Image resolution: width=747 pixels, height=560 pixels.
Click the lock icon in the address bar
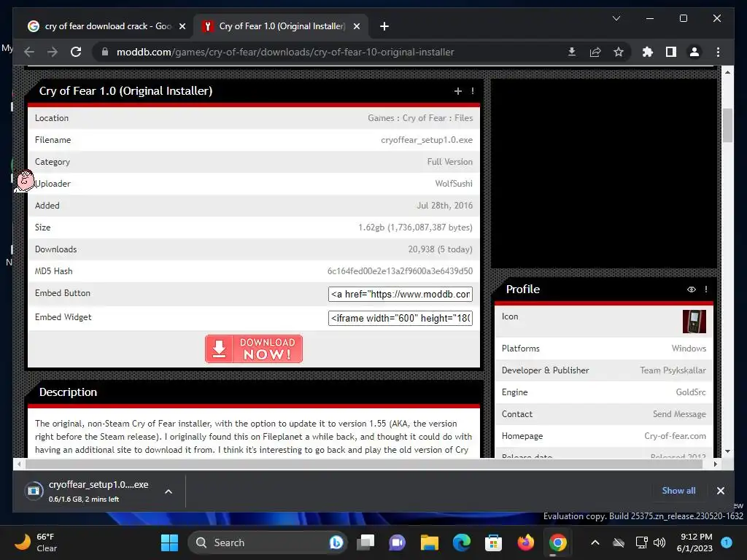105,52
